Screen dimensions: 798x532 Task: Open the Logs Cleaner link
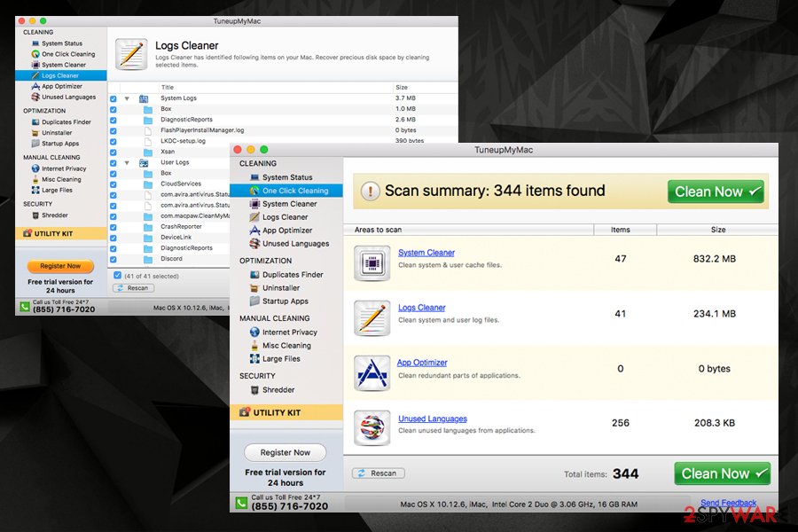pos(421,308)
